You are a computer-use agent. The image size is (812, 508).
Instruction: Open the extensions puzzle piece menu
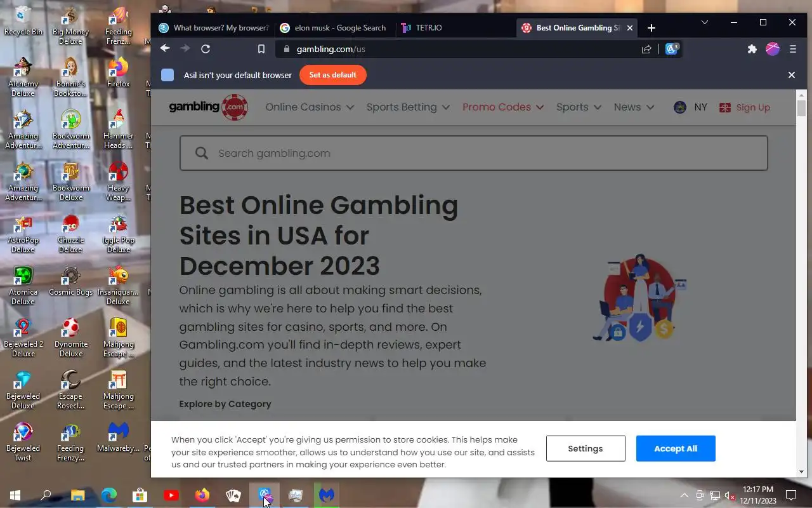tap(752, 49)
